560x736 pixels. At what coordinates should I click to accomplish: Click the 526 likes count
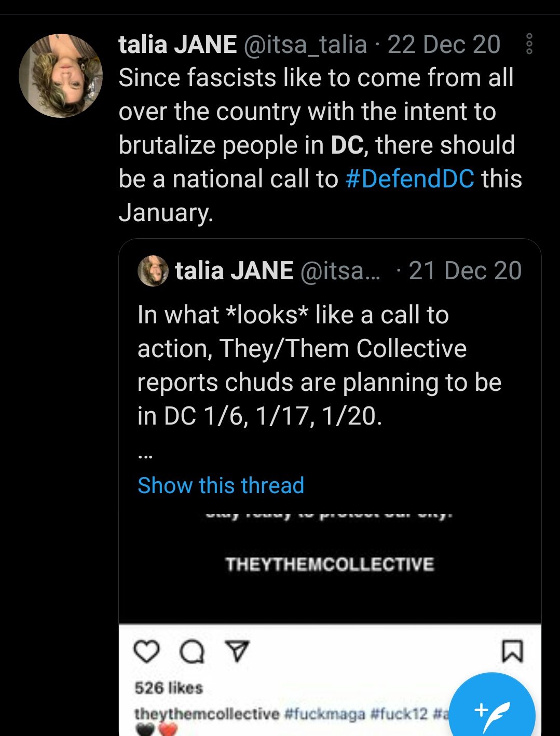169,688
